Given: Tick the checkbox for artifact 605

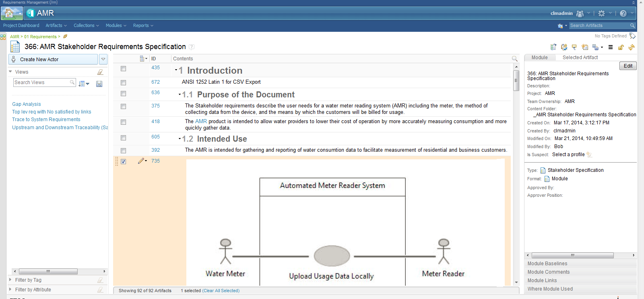Looking at the screenshot, I should point(124,138).
